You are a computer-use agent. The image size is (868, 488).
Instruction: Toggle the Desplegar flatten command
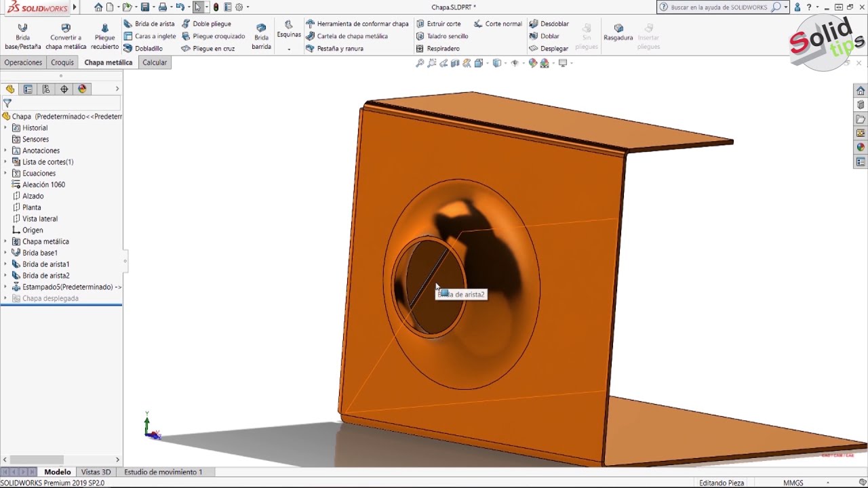[x=549, y=49]
